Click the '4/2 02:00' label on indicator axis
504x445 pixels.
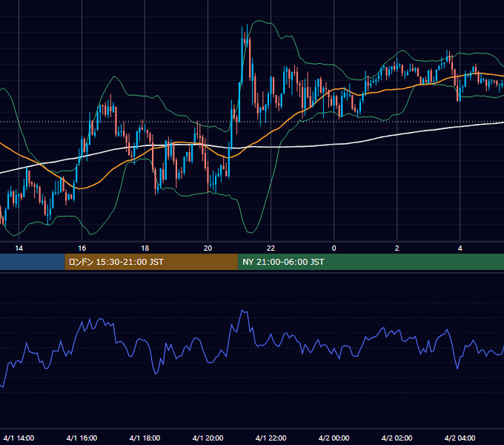[x=397, y=438]
